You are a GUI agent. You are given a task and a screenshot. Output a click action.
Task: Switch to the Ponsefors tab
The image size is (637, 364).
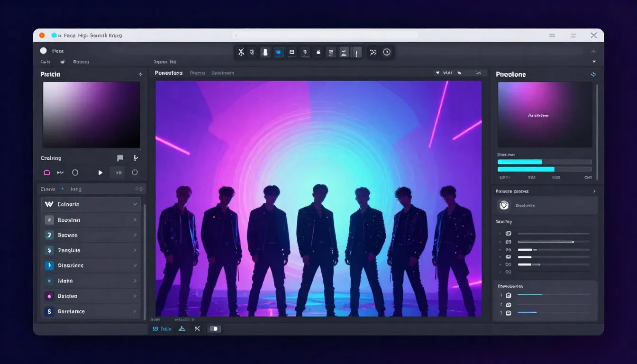click(x=168, y=73)
